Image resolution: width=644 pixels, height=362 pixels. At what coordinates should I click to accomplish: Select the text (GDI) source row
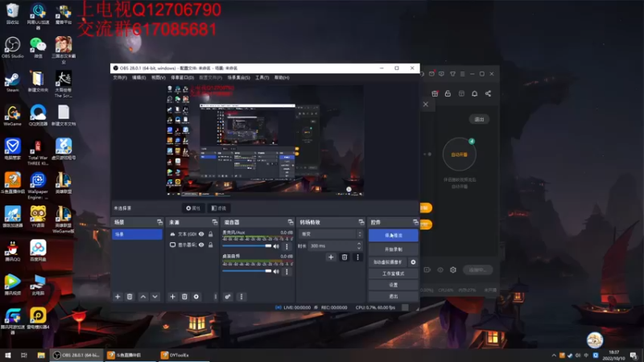[x=192, y=234]
